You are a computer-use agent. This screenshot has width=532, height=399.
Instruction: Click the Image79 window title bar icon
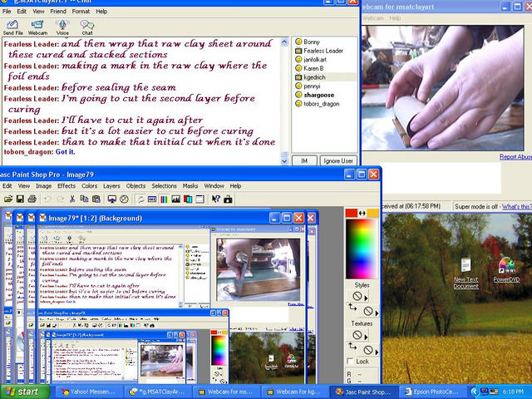(42, 218)
